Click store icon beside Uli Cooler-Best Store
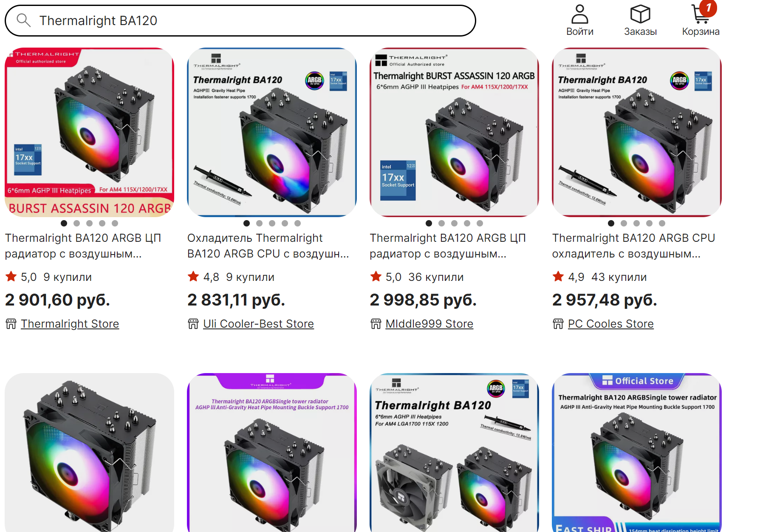 pos(193,324)
